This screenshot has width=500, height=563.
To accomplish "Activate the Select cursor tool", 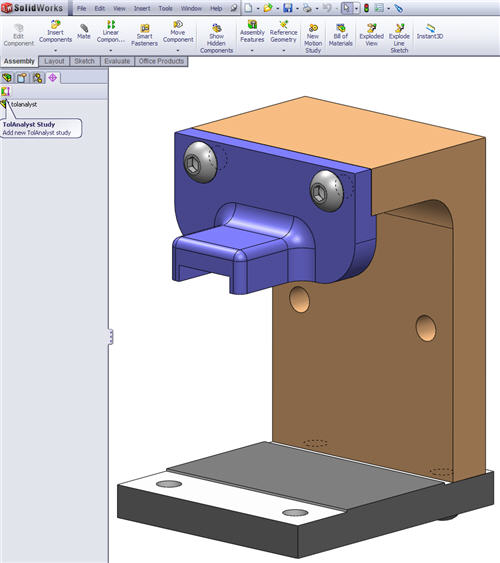I will coord(346,8).
